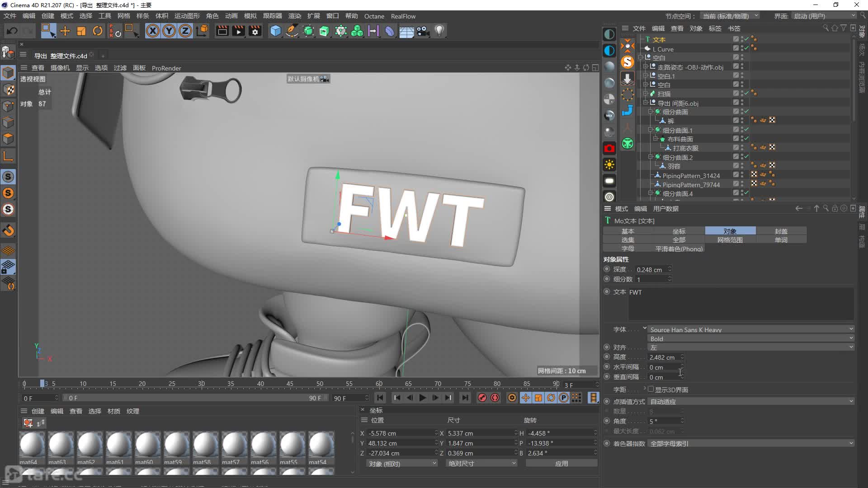
Task: Click the Make Editable icon
Action: pos(8,53)
